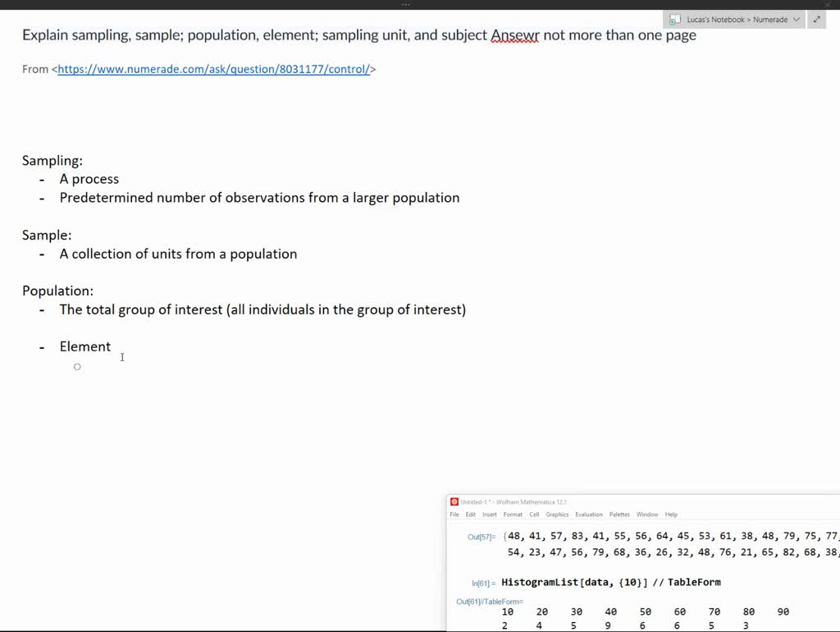The image size is (840, 632).
Task: Open the Format menu in Mathematica
Action: [513, 514]
